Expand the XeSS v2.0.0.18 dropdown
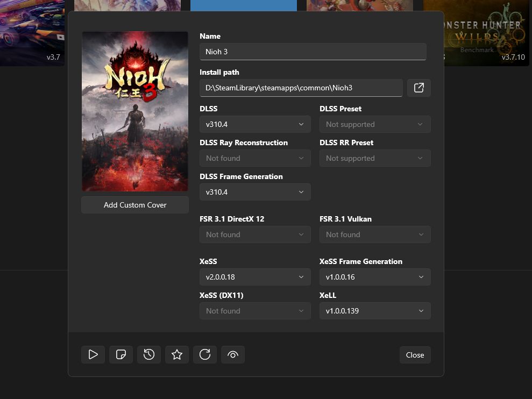The image size is (532, 399). (x=255, y=277)
